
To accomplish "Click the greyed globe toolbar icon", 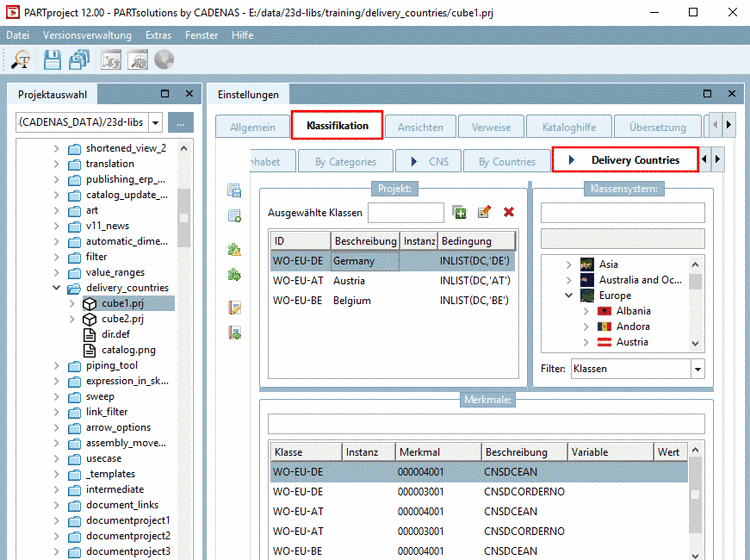I will coord(164,60).
